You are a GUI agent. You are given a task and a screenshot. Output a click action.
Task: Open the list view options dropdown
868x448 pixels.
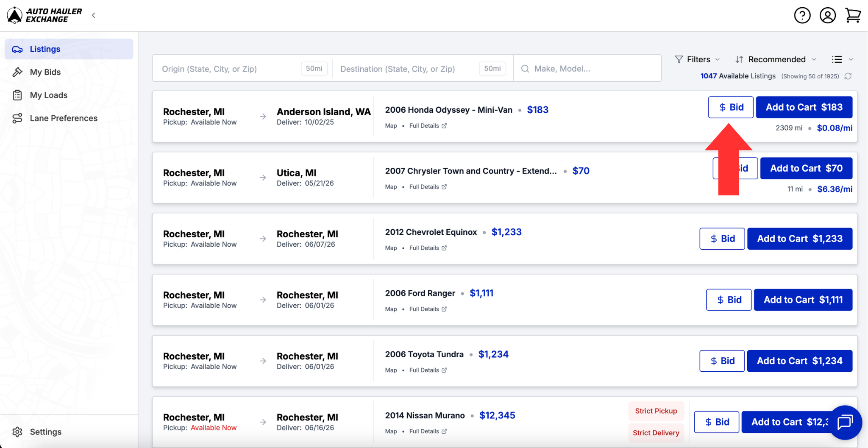[843, 59]
